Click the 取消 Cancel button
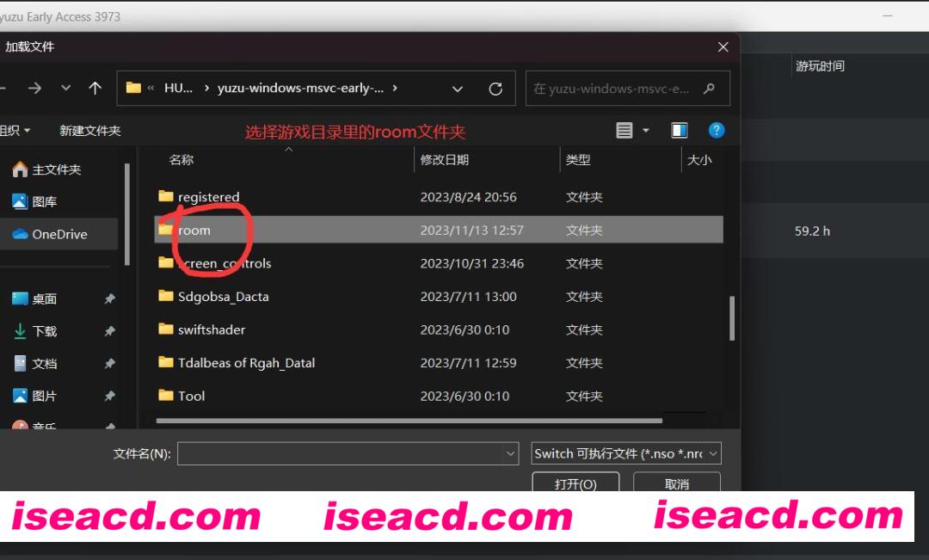Image resolution: width=929 pixels, height=560 pixels. click(x=677, y=483)
